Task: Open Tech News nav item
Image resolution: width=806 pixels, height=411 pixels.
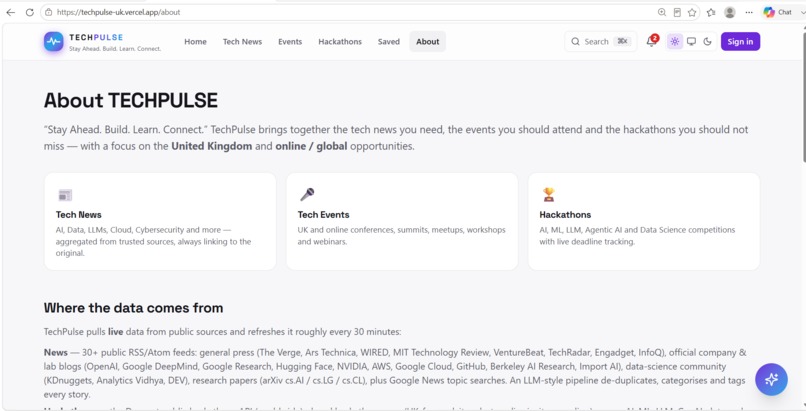Action: tap(242, 42)
